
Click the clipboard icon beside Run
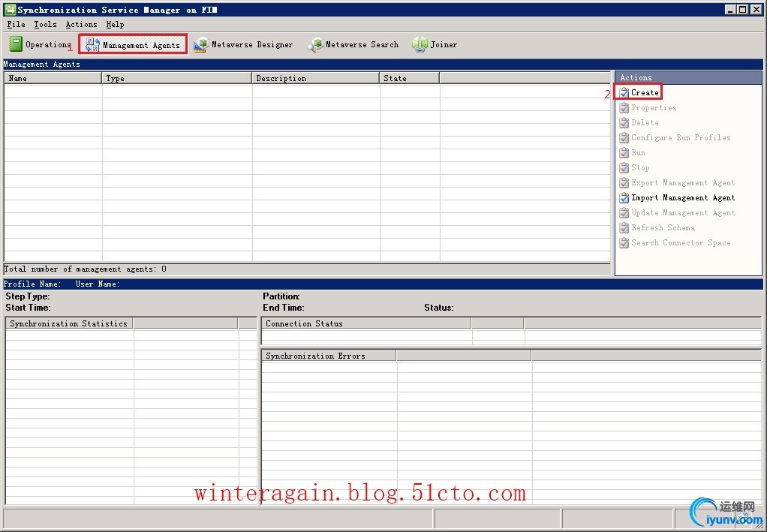(624, 152)
